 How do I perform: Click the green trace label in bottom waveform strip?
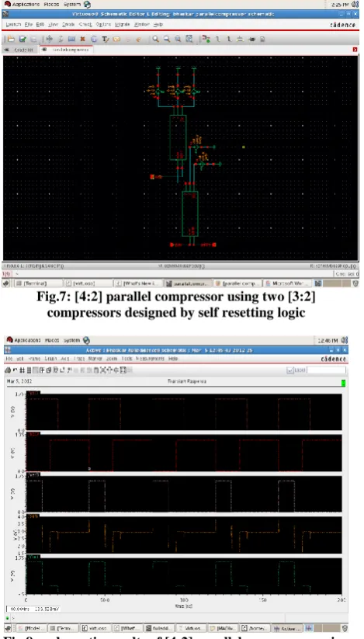pos(33,556)
